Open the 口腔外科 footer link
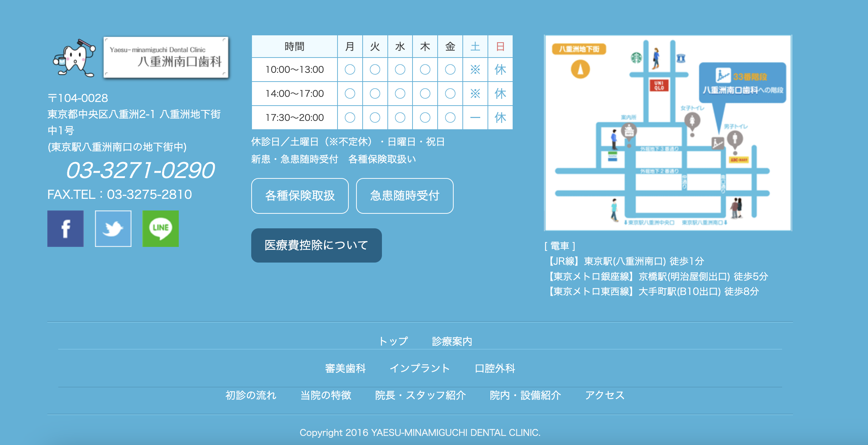The width and height of the screenshot is (868, 445). (495, 368)
